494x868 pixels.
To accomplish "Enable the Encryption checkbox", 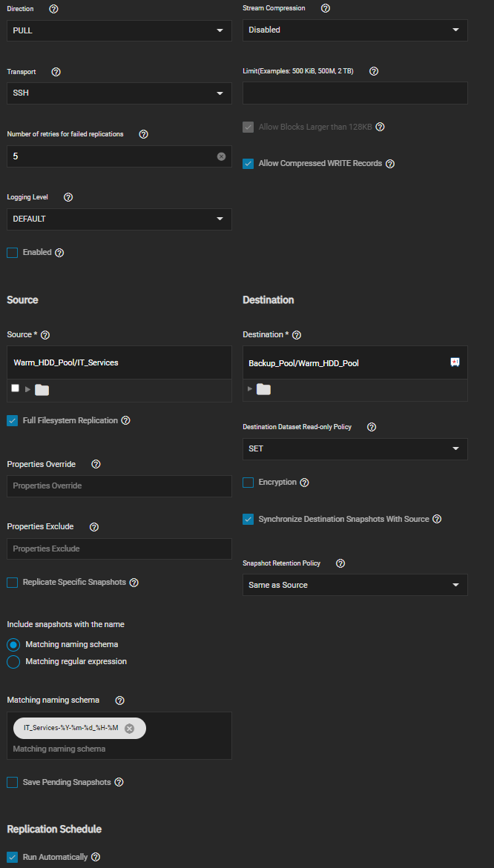I will [x=248, y=483].
